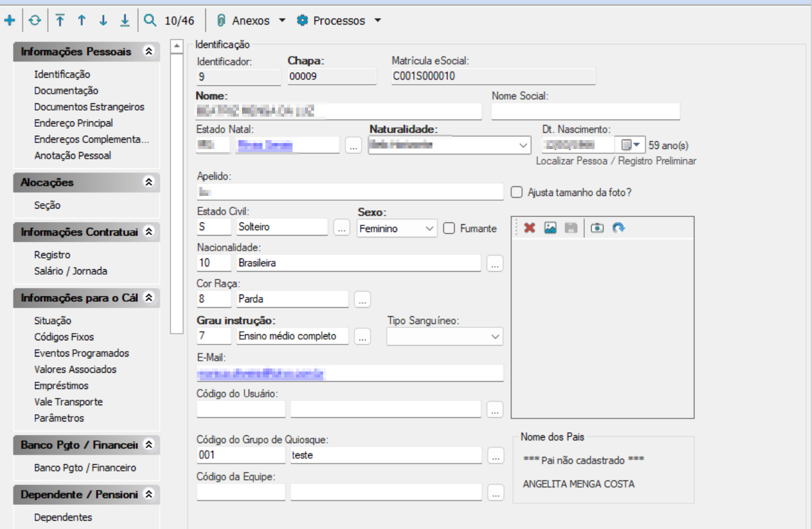Capture photo using the camera icon

(596, 228)
